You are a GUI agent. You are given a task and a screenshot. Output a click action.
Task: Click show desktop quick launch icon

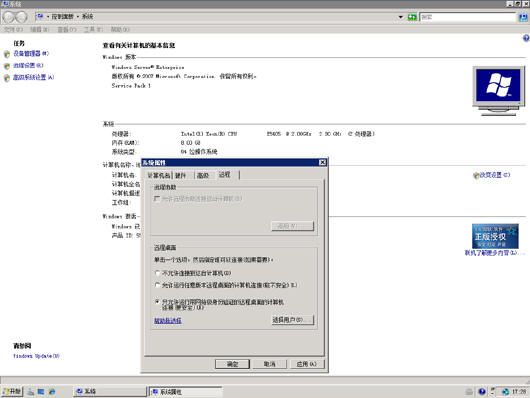(41, 392)
